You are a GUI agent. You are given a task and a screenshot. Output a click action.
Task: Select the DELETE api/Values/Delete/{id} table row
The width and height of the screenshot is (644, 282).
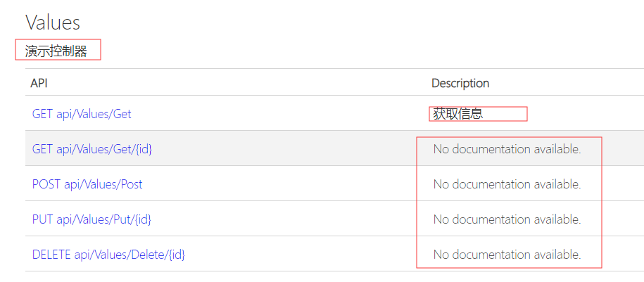coord(282,255)
